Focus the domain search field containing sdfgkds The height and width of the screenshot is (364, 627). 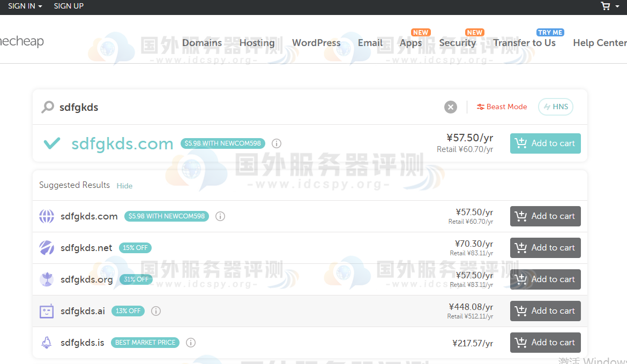[x=248, y=107]
